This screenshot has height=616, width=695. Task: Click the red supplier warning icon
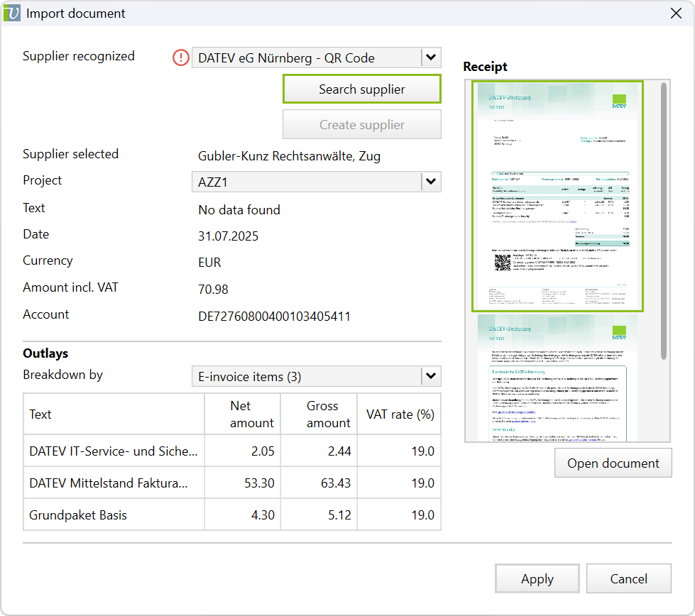(180, 58)
